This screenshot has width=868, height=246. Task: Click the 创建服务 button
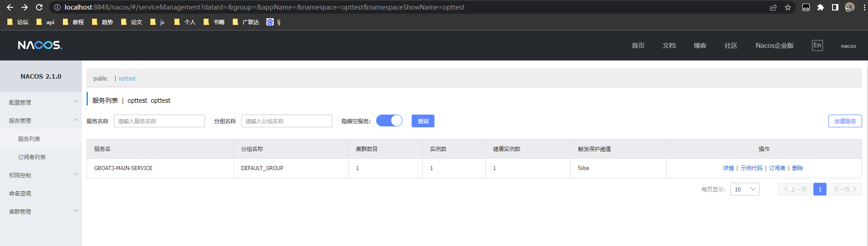pyautogui.click(x=845, y=121)
